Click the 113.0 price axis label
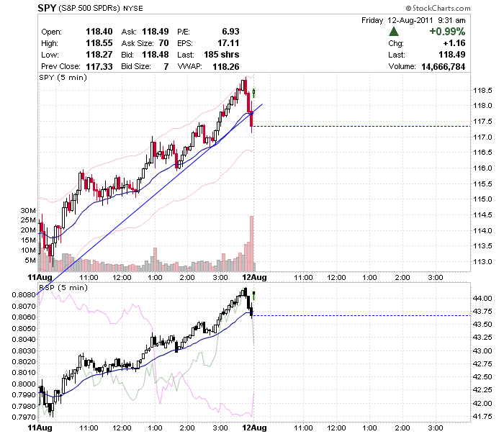The image size is (504, 434). pos(482,262)
